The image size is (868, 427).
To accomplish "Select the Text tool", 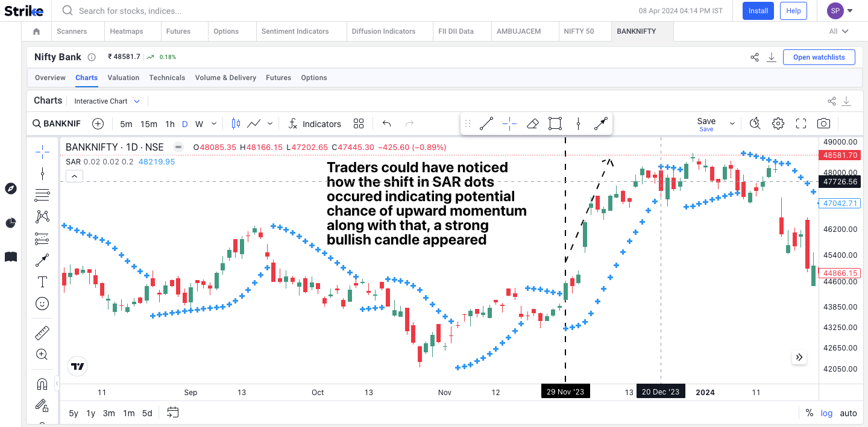I will point(42,282).
